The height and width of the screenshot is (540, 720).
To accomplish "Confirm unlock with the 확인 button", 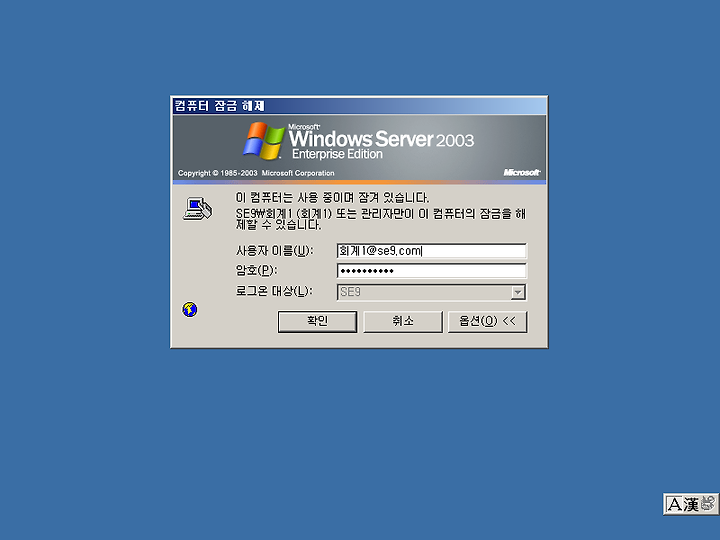I will pos(317,321).
